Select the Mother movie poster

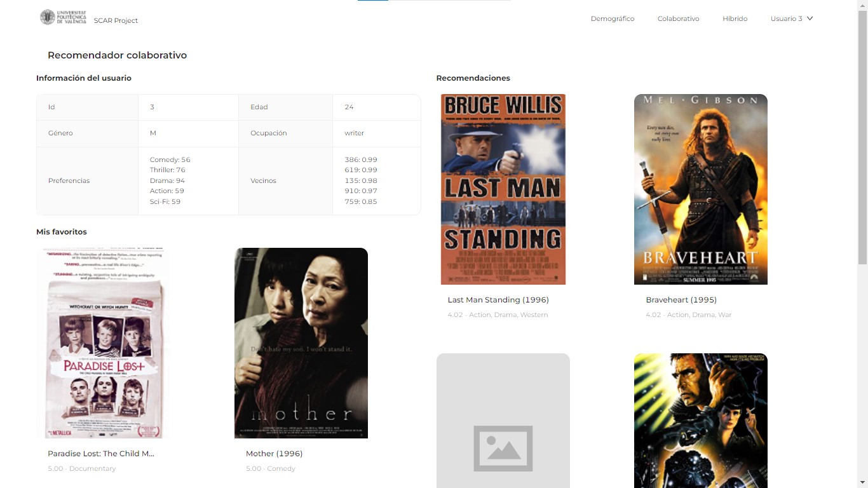301,343
